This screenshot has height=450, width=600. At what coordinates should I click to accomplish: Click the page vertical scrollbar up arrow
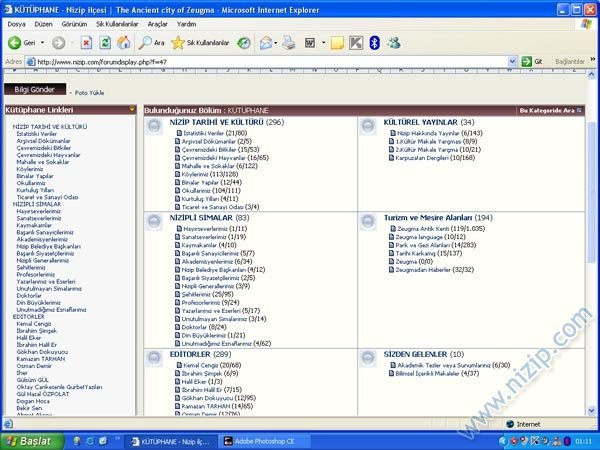pyautogui.click(x=592, y=74)
